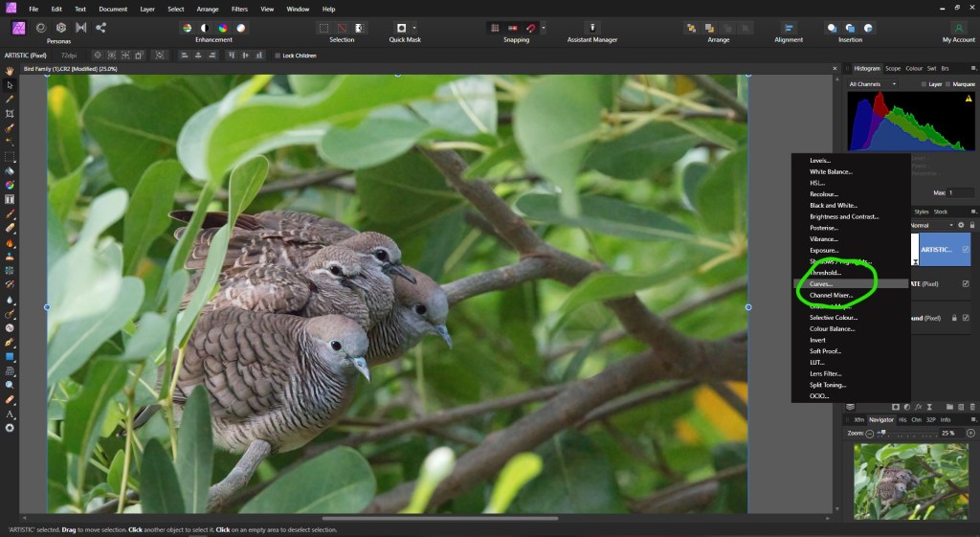The height and width of the screenshot is (537, 980).
Task: Open the Alignment options
Action: (x=789, y=29)
